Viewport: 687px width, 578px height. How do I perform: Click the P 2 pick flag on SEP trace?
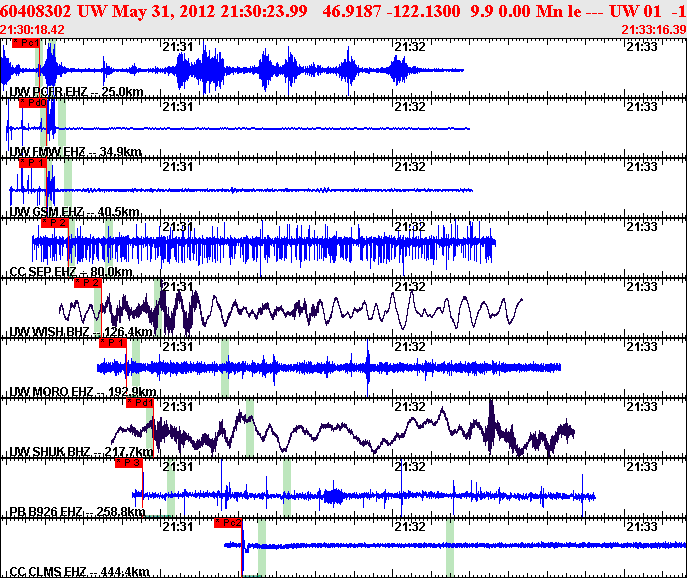55,223
